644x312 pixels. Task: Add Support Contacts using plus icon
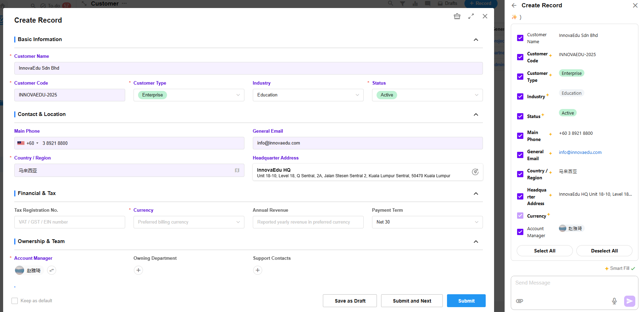(258, 270)
